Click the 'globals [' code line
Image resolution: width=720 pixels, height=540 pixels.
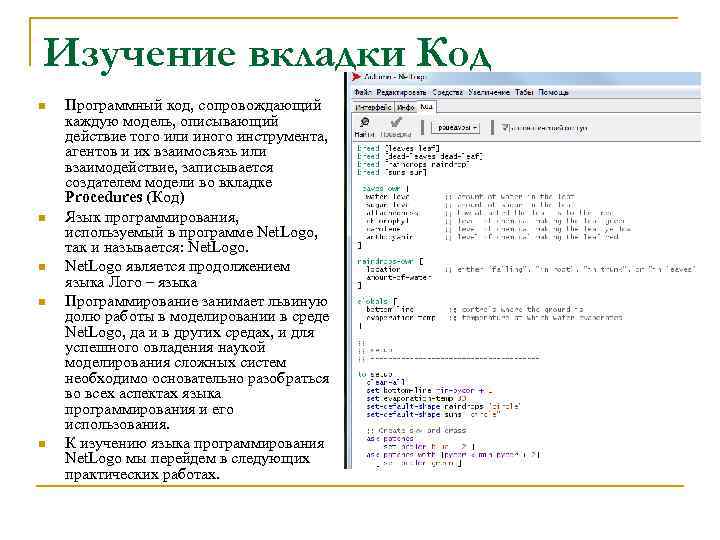click(377, 301)
